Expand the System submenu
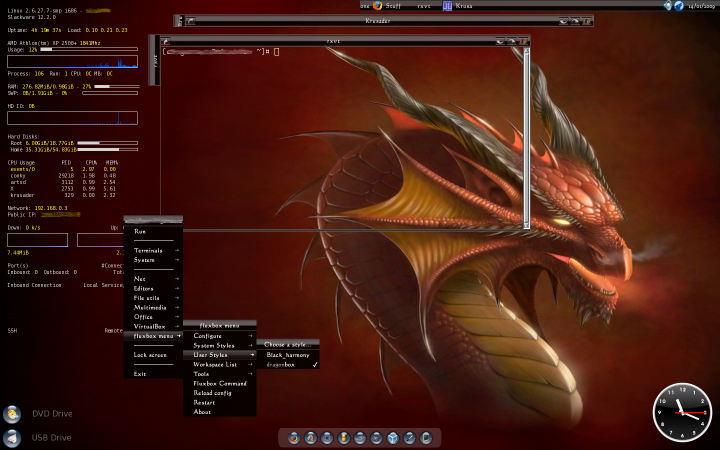 (153, 260)
